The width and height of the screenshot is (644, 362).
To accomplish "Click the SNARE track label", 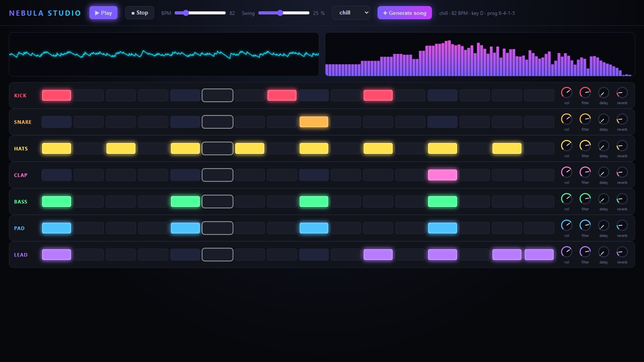I will pyautogui.click(x=23, y=122).
